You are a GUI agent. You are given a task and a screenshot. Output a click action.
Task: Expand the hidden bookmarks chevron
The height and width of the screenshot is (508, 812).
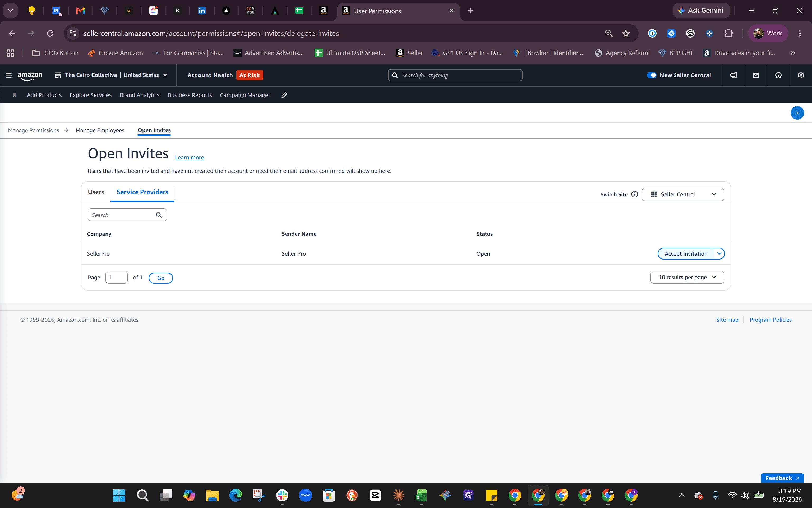(x=793, y=53)
